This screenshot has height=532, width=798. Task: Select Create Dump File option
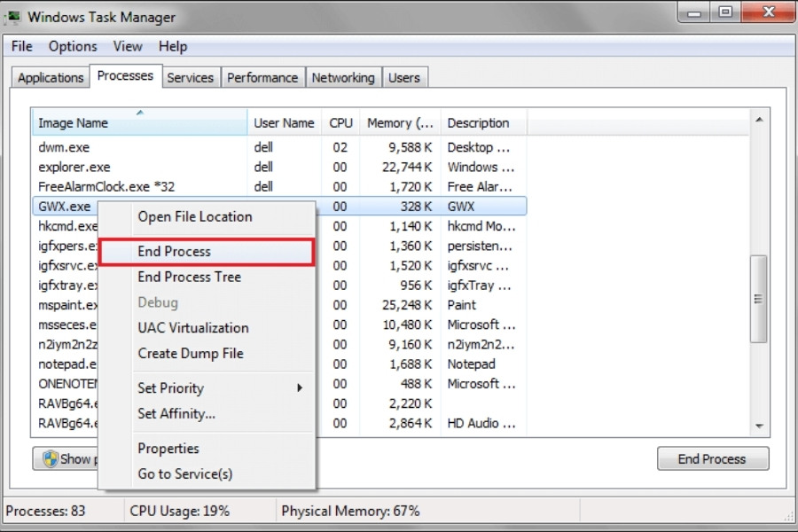(190, 353)
